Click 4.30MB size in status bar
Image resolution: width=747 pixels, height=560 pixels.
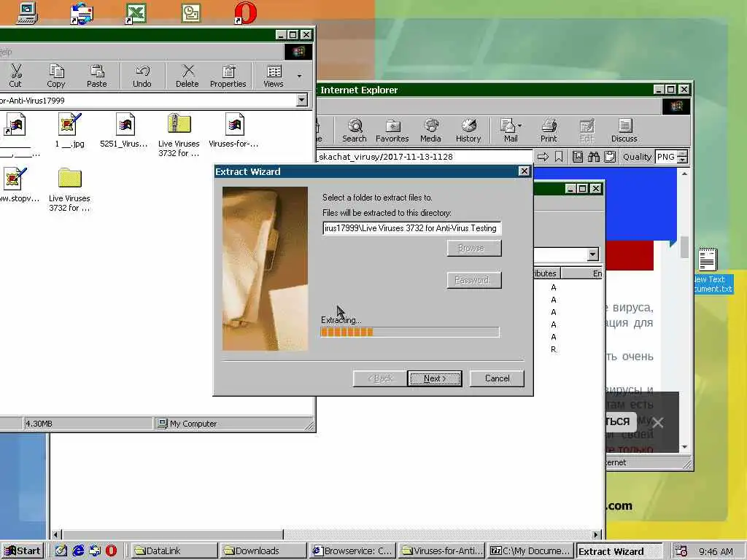[x=39, y=424]
